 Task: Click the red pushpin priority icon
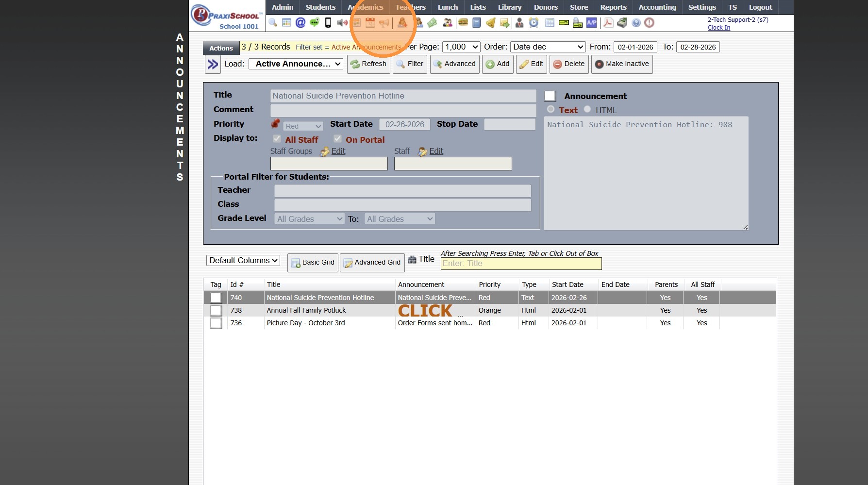275,124
